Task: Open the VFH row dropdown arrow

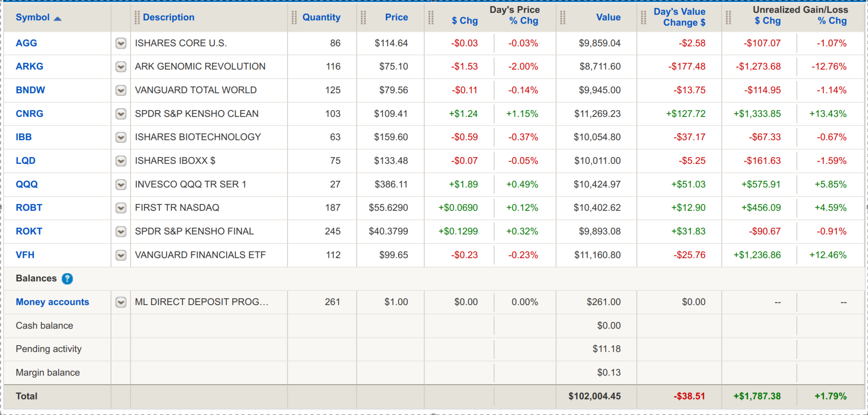Action: click(121, 255)
